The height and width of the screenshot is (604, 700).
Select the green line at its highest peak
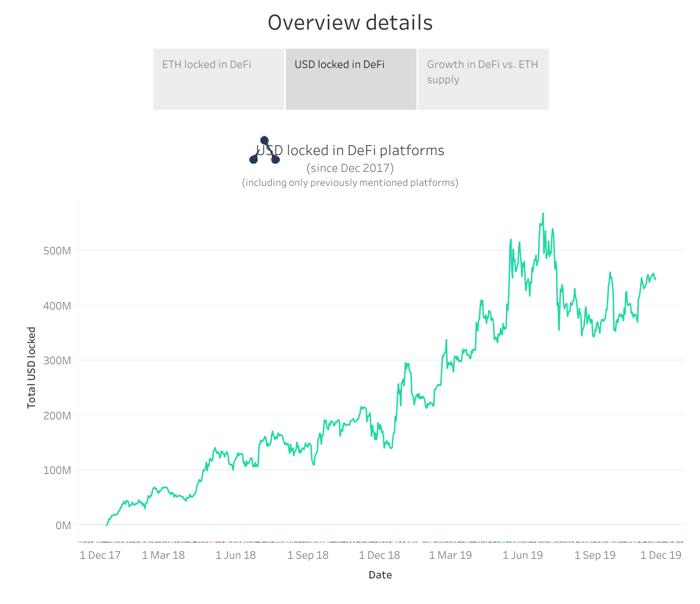pos(544,214)
